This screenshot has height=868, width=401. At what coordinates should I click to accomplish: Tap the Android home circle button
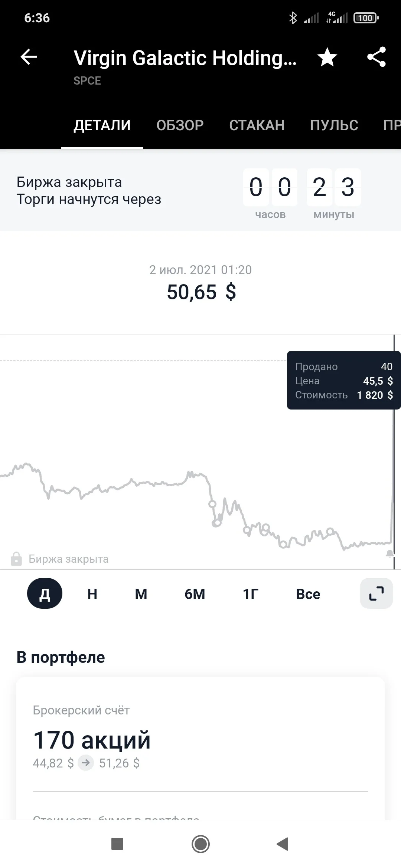(x=200, y=844)
